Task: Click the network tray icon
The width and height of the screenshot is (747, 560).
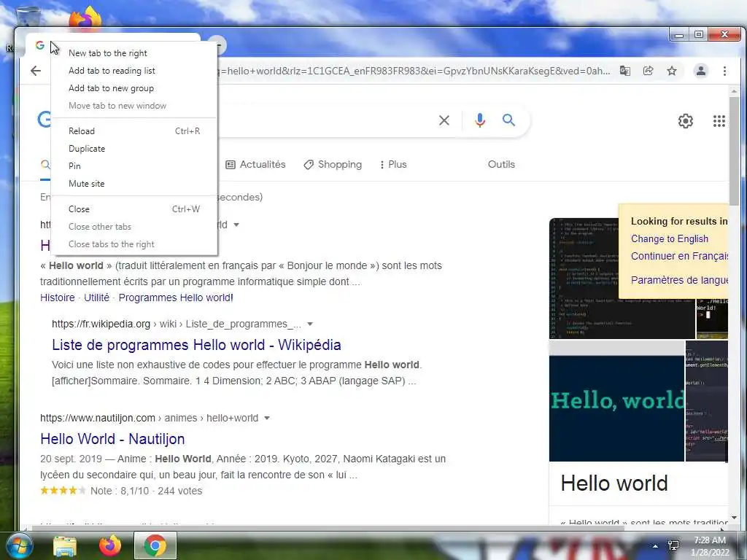Action: coord(673,545)
